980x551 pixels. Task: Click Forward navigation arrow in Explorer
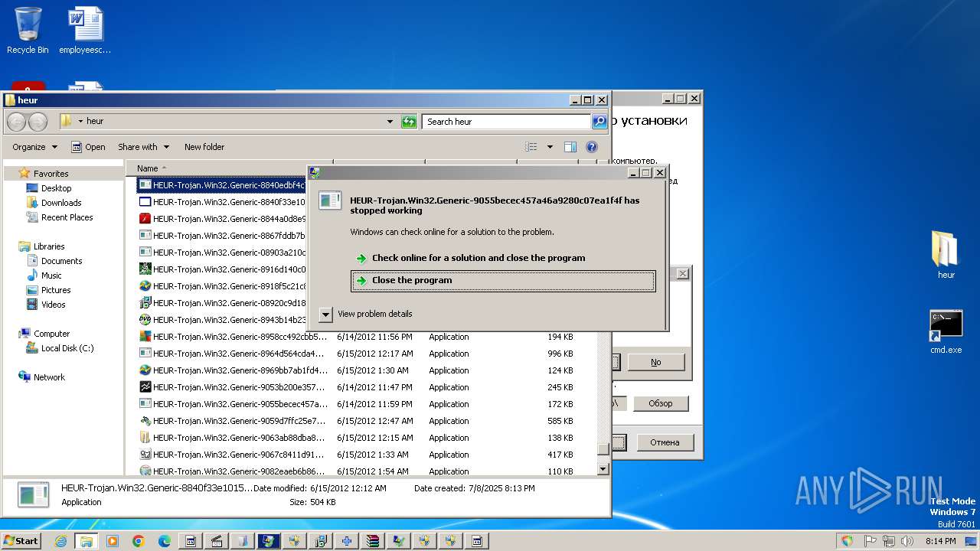pyautogui.click(x=38, y=122)
